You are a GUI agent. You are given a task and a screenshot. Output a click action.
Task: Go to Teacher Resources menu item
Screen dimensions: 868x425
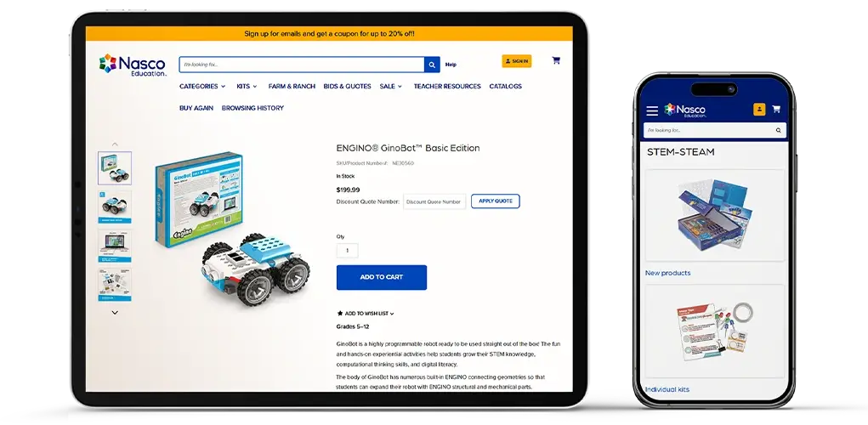click(447, 87)
